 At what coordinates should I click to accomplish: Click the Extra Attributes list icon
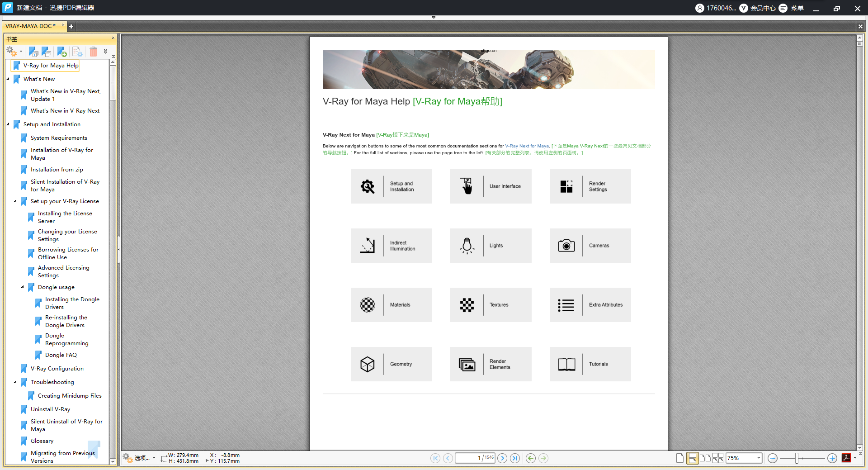(566, 305)
